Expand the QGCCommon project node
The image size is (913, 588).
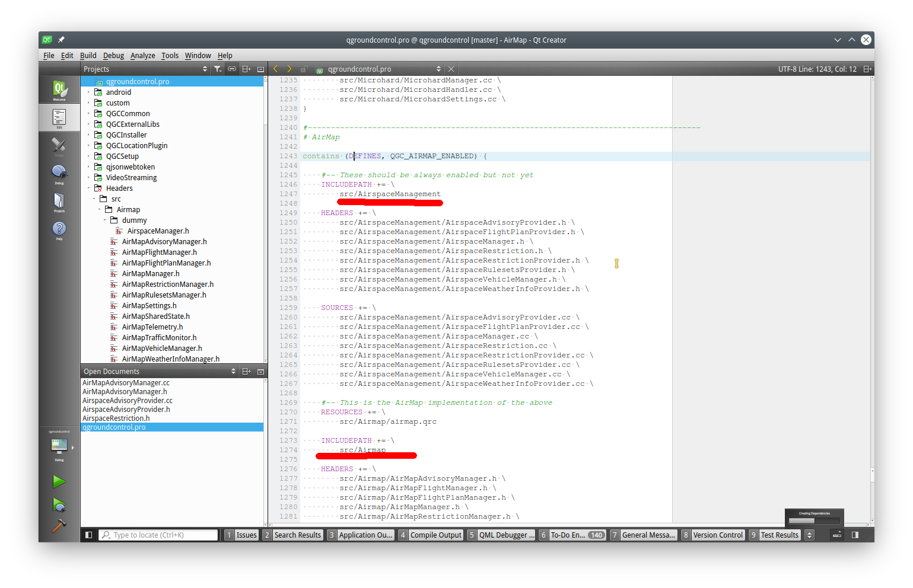(x=88, y=114)
